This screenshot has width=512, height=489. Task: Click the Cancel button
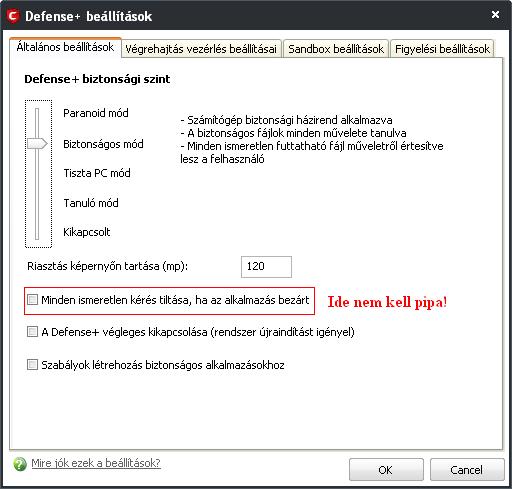(467, 470)
